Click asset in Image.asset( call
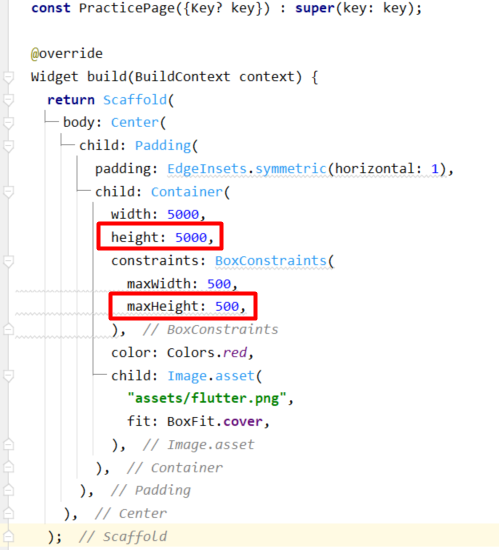This screenshot has height=550, width=499. tap(235, 376)
